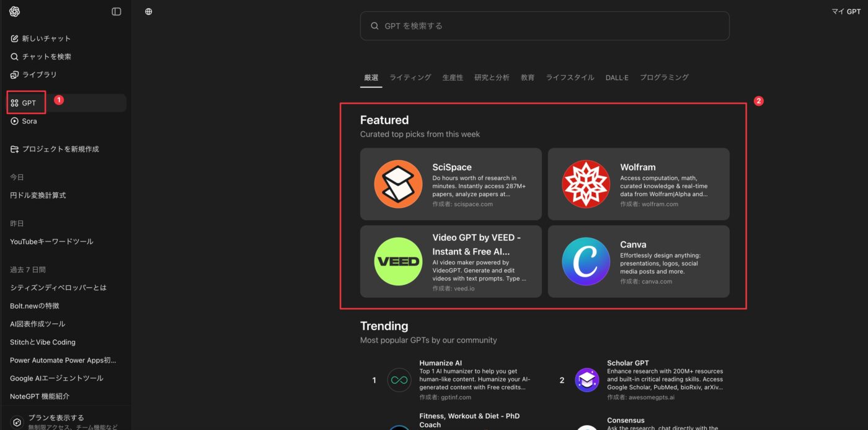Open the Canva title in Featured
This screenshot has width=868, height=430.
633,244
